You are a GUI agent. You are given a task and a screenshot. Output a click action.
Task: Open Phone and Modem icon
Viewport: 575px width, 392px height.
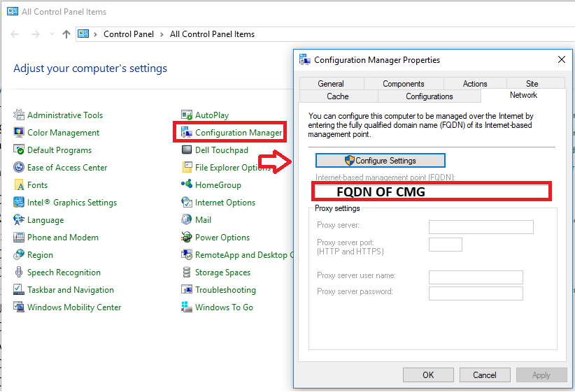[x=19, y=238]
